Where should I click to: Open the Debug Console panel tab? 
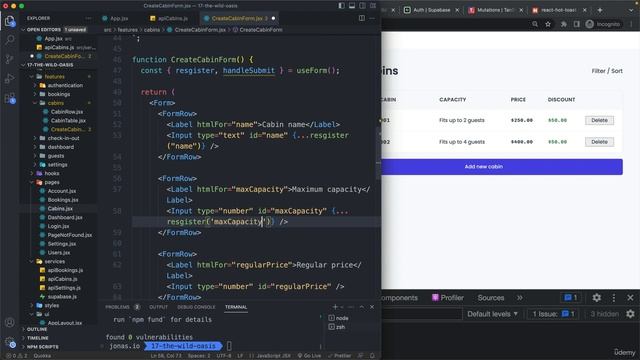point(196,307)
